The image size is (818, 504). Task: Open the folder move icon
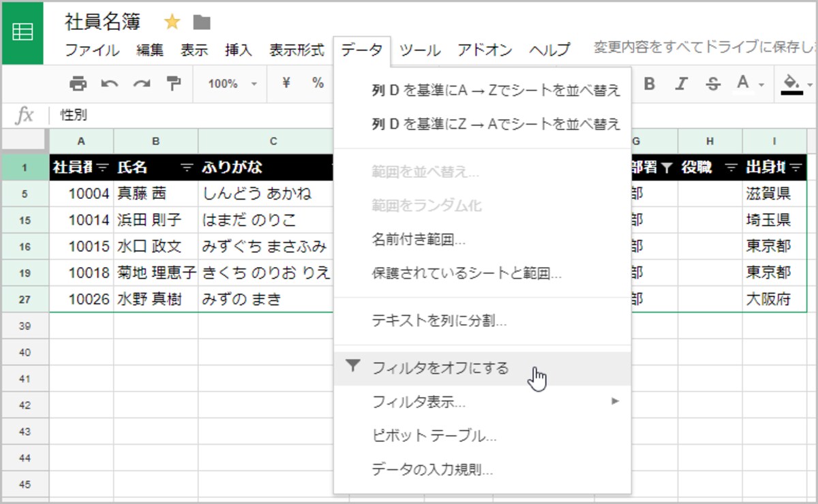point(201,22)
